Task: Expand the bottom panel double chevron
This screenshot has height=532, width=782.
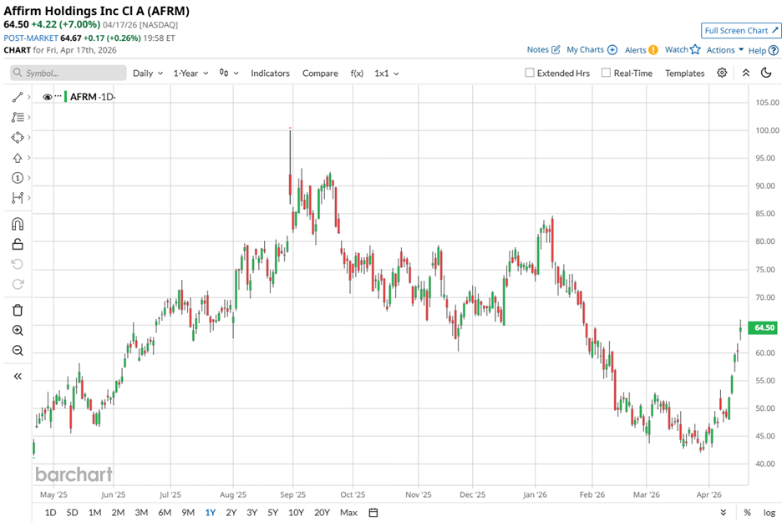Action: click(x=724, y=513)
